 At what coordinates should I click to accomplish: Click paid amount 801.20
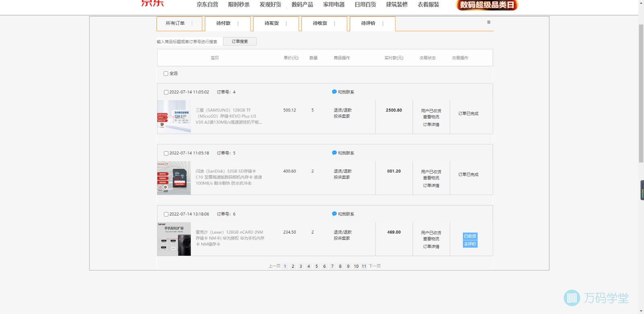(x=394, y=171)
